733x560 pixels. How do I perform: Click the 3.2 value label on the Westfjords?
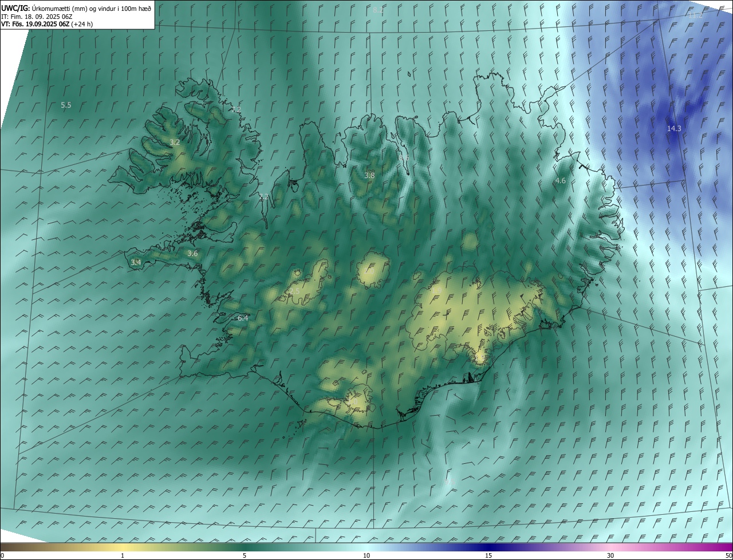(175, 142)
